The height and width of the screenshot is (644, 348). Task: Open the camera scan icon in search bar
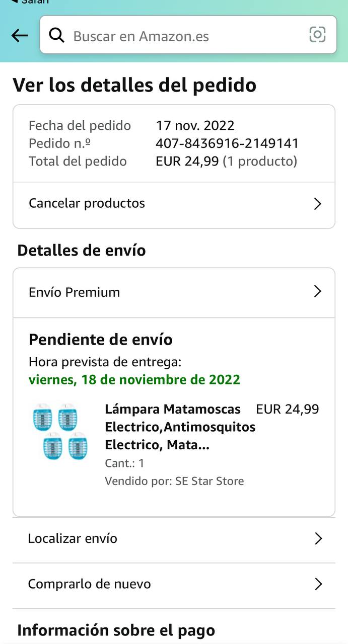pyautogui.click(x=317, y=35)
